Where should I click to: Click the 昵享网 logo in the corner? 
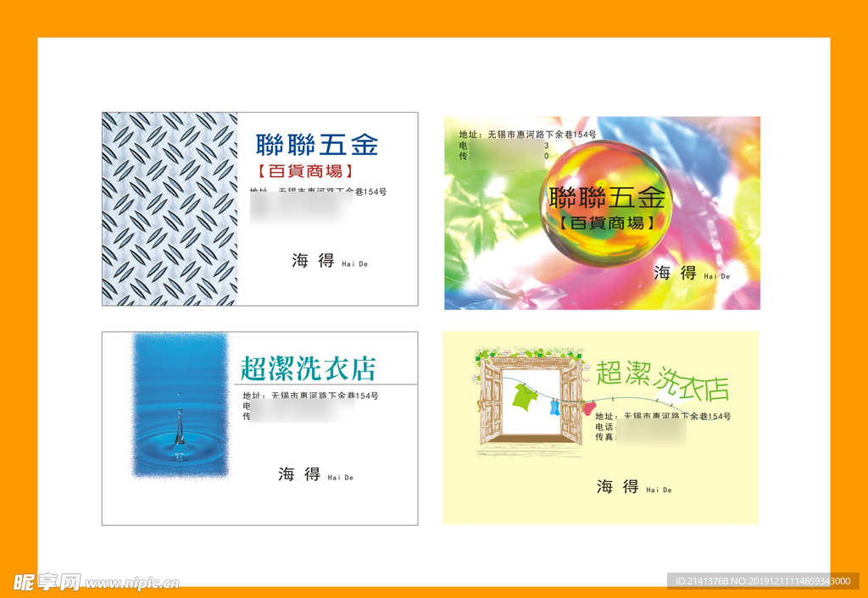point(46,582)
